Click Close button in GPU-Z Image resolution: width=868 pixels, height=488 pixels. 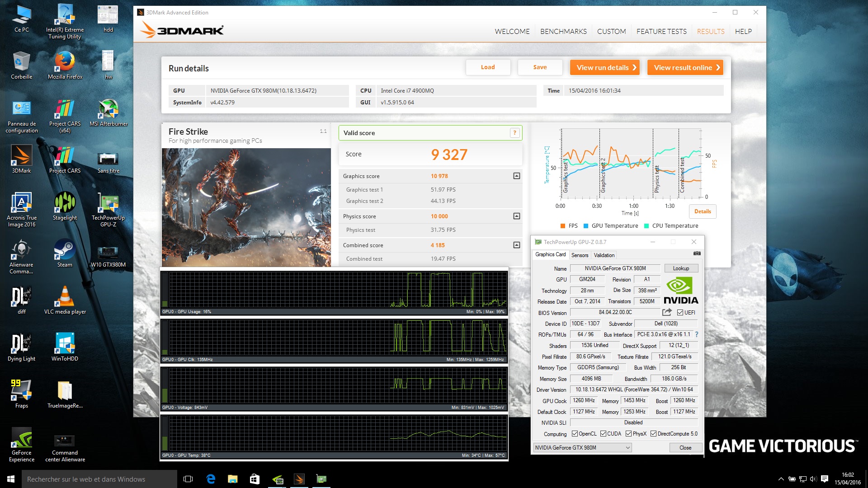(685, 447)
